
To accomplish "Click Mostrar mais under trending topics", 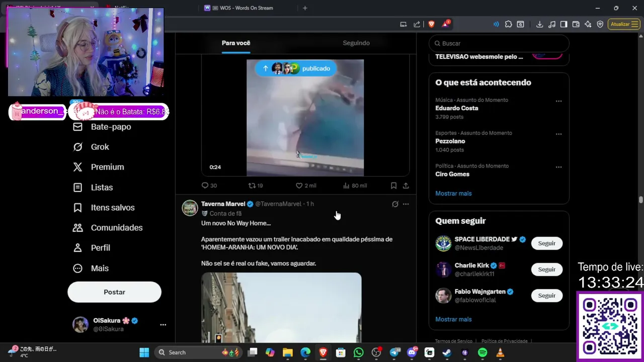I will click(453, 194).
